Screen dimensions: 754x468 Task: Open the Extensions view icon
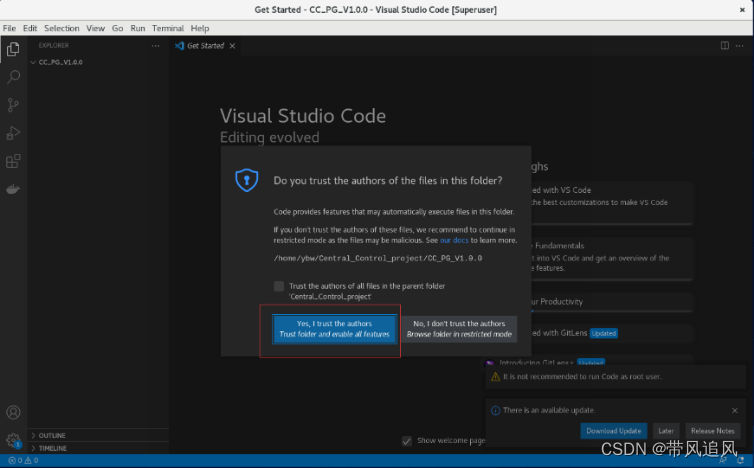coord(13,161)
